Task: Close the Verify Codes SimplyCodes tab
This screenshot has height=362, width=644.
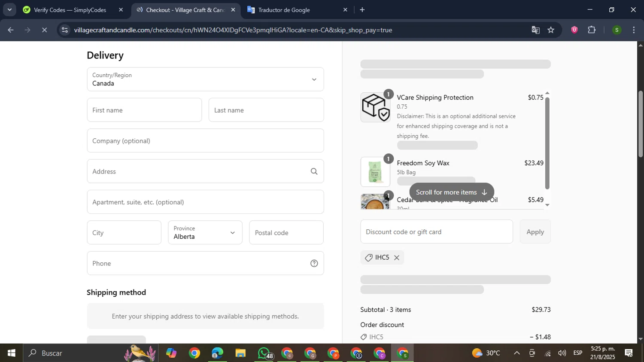Action: 121,10
